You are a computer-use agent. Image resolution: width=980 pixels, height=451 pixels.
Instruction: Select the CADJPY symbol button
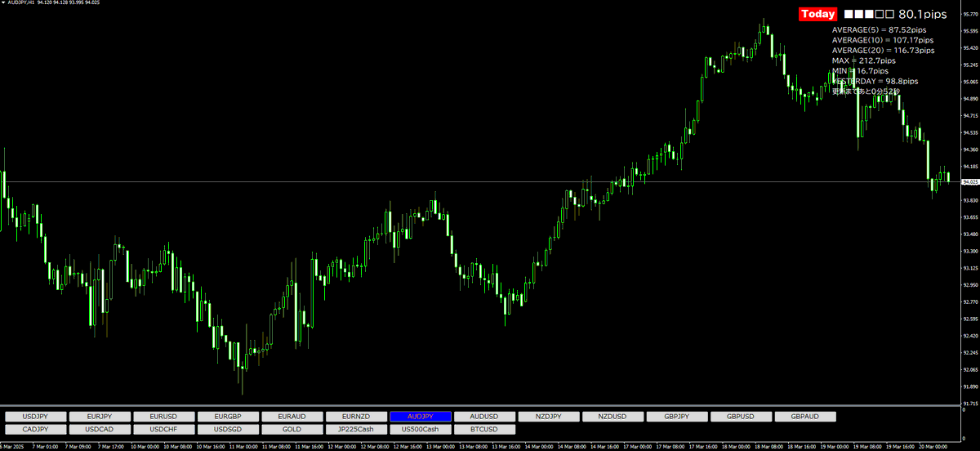tap(35, 429)
